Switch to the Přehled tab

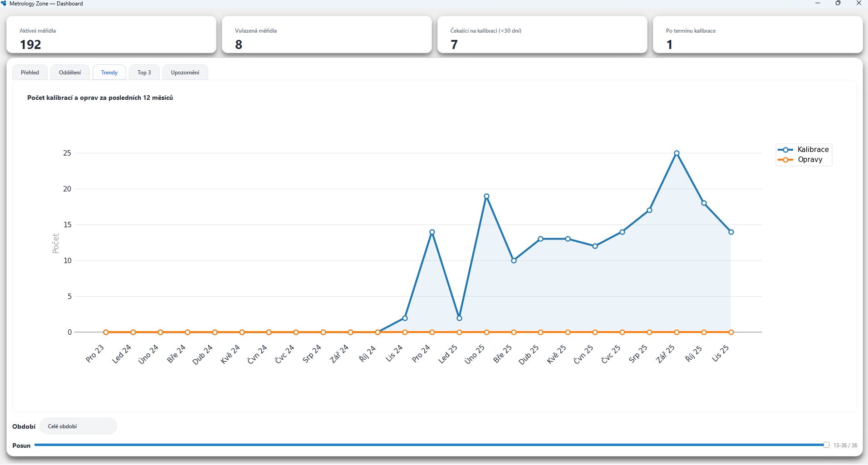(x=30, y=73)
